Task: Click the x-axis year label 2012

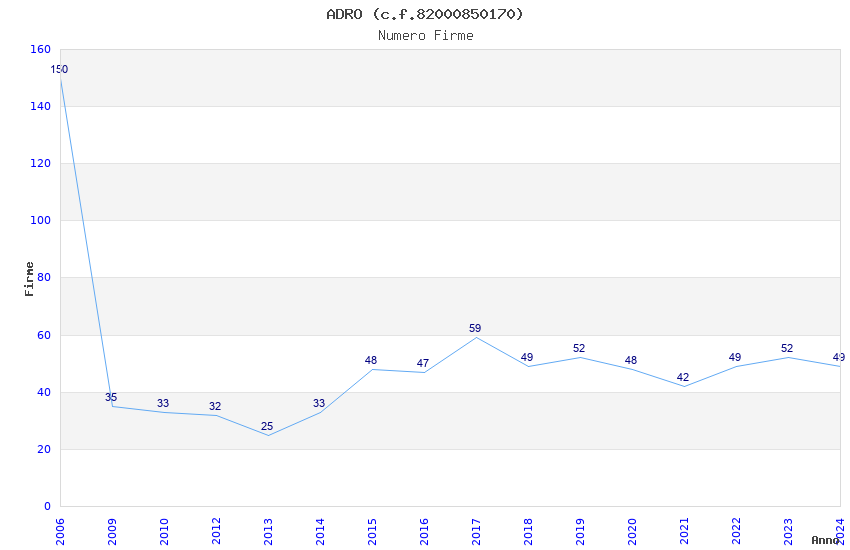Action: click(216, 532)
